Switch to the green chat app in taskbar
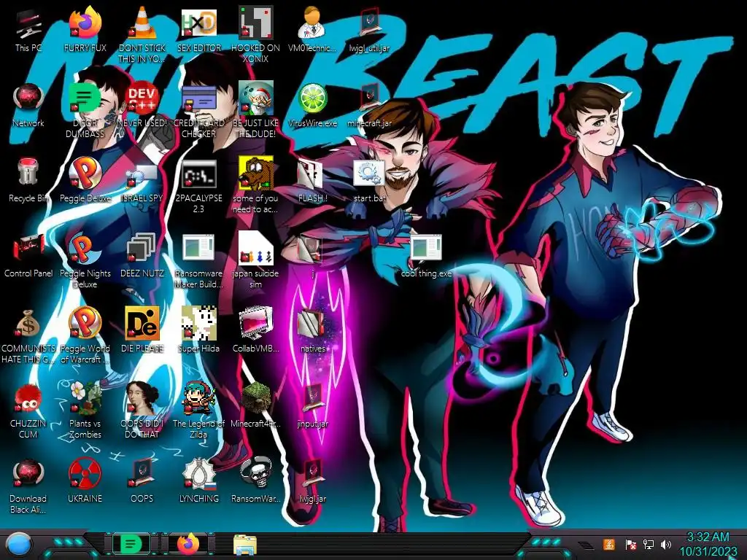 (131, 544)
